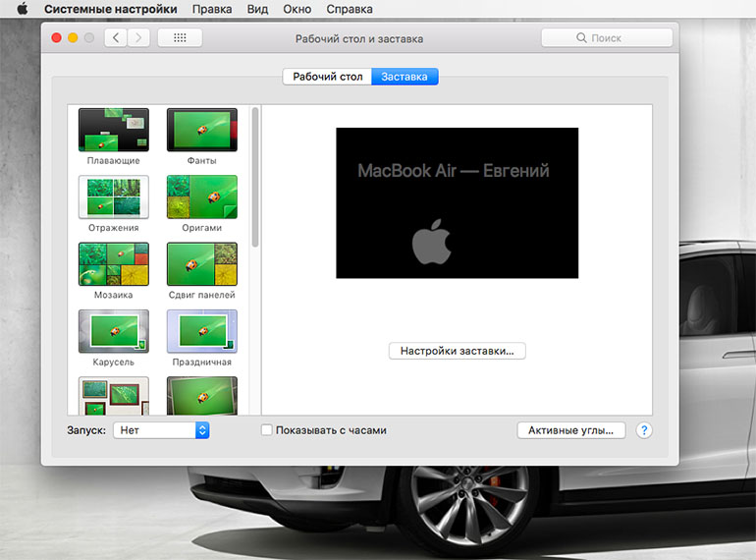
Task: Open the Вид menu
Action: click(x=257, y=9)
